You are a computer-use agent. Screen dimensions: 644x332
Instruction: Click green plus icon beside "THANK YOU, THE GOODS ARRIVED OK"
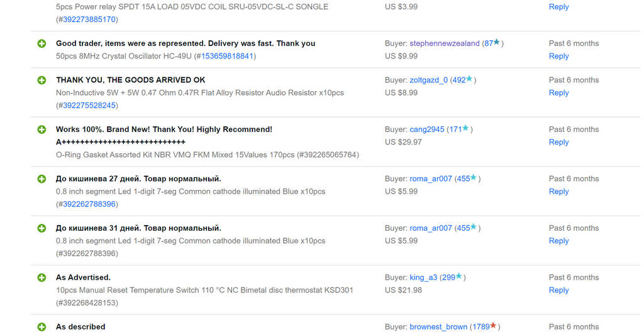(x=42, y=80)
